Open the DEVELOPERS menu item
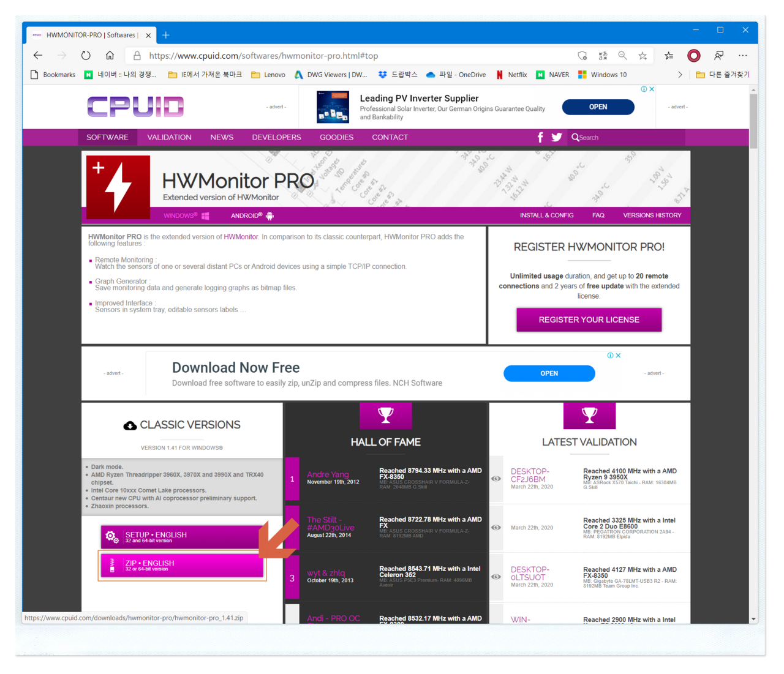The image size is (784, 674). (x=276, y=137)
